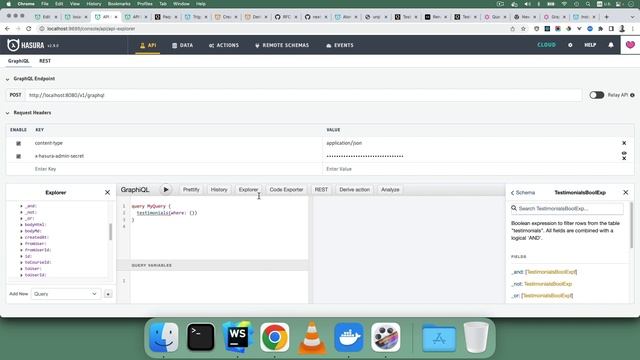Delete the content-type header row
The width and height of the screenshot is (640, 360).
point(624,143)
